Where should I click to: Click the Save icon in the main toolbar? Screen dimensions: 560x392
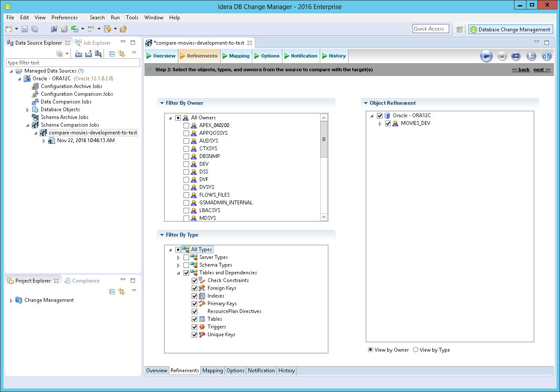tap(24, 29)
